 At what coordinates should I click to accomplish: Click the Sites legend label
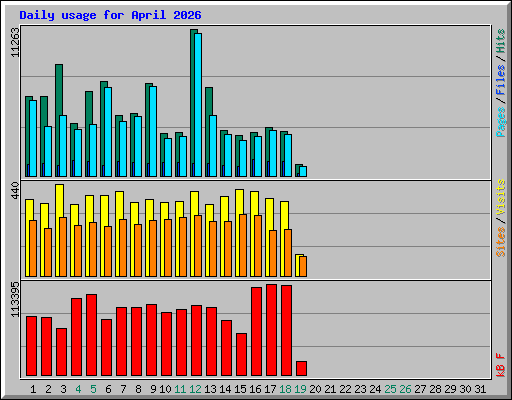500,242
